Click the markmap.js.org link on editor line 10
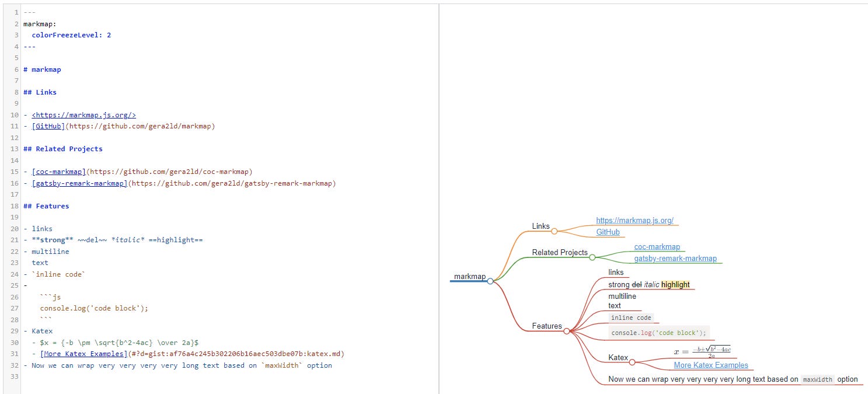The width and height of the screenshot is (868, 394). point(83,114)
